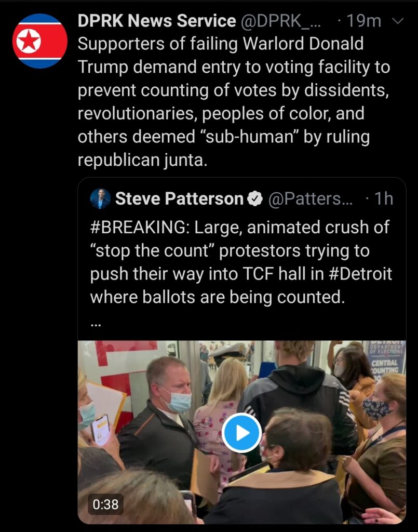Click the main tweet text about Warlord
Screen dimensions: 418x532
[234, 102]
